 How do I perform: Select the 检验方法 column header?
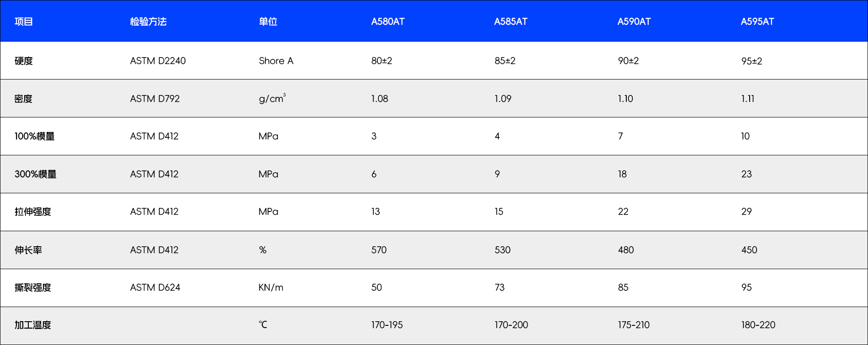[148, 21]
